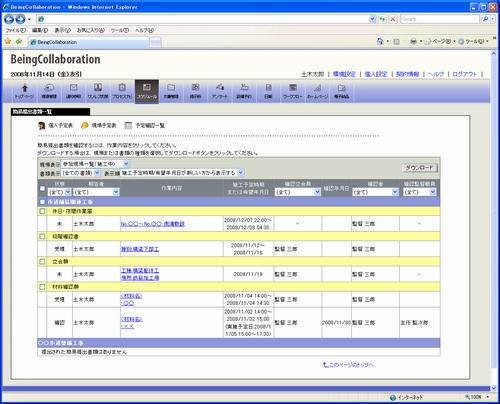Select the highlighted スケジュール toolbar icon
Image resolution: width=500 pixels, height=404 pixels.
pos(147,92)
